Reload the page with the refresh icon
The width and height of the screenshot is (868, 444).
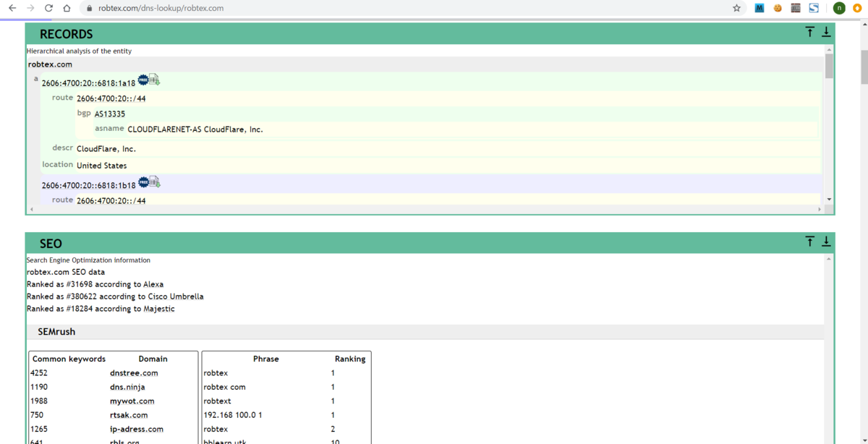(x=47, y=8)
